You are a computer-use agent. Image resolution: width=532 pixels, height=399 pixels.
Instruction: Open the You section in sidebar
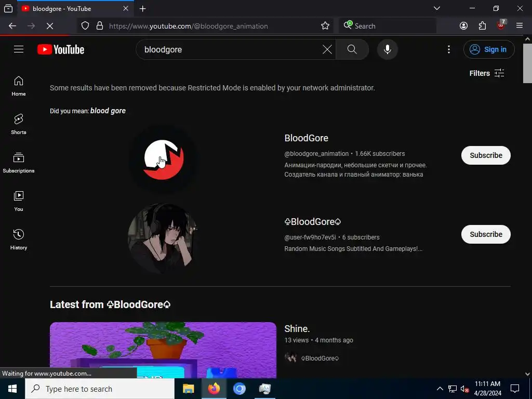[x=19, y=201]
